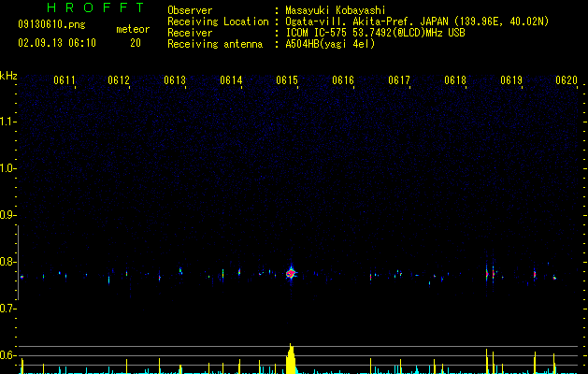Click the 'meteor' label
This screenshot has width=588, height=374.
[133, 29]
